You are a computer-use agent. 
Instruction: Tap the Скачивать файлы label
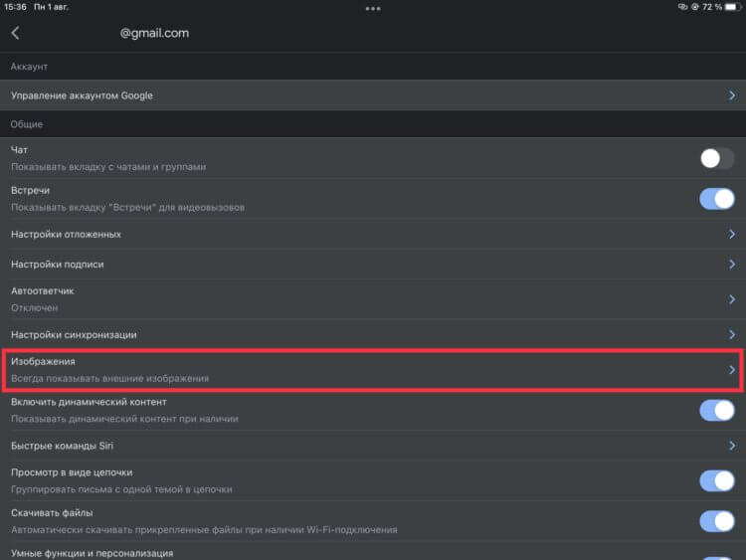(52, 513)
